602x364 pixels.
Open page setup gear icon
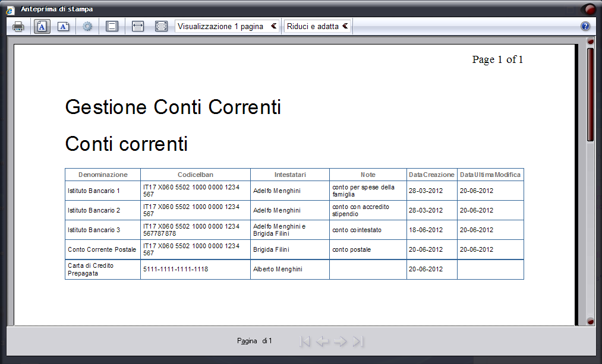point(87,27)
